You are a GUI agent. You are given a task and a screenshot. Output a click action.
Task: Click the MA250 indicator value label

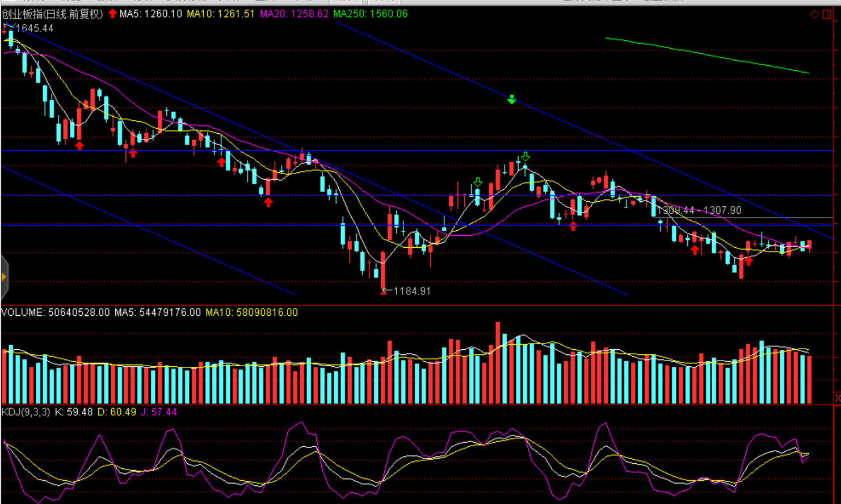370,14
